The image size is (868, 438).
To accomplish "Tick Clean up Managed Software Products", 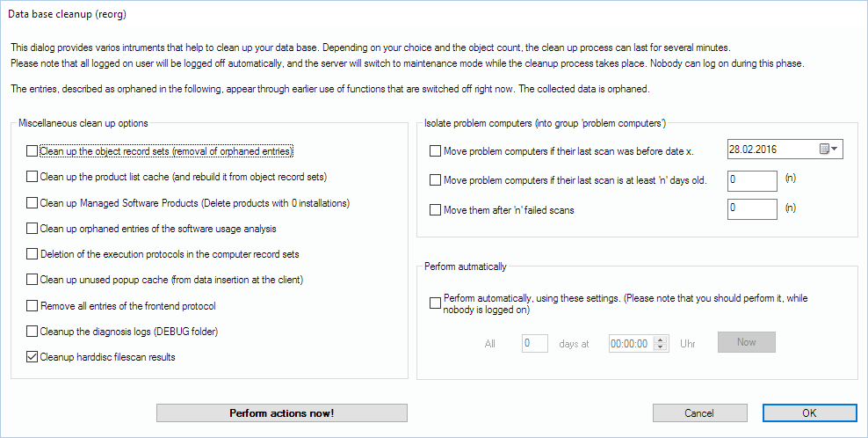I will click(33, 203).
